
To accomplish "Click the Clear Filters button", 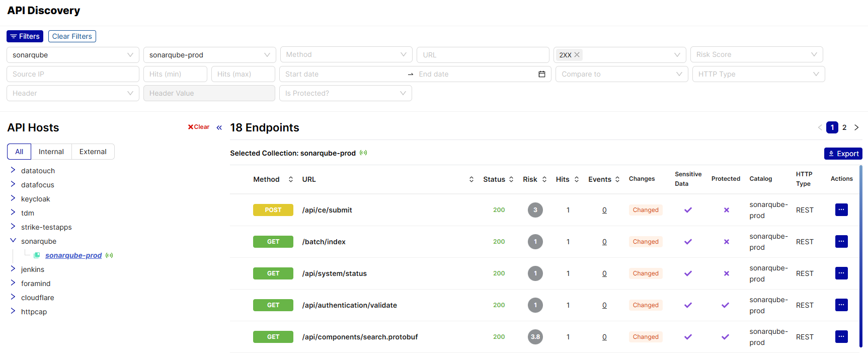I will pyautogui.click(x=72, y=36).
